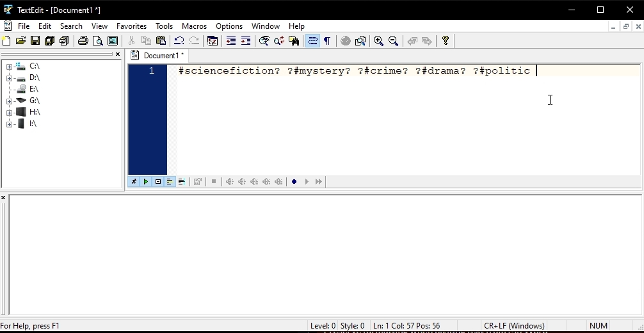Click the browser preview magnifier icon

pyautogui.click(x=360, y=41)
